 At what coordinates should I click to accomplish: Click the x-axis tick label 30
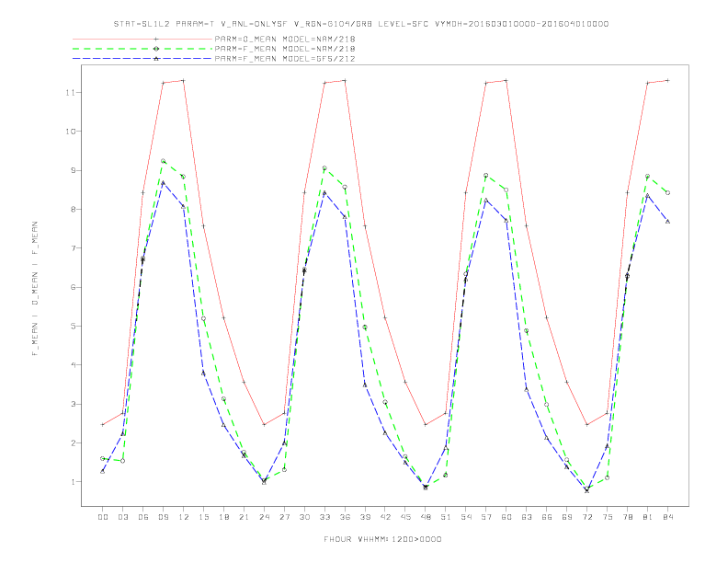(304, 517)
